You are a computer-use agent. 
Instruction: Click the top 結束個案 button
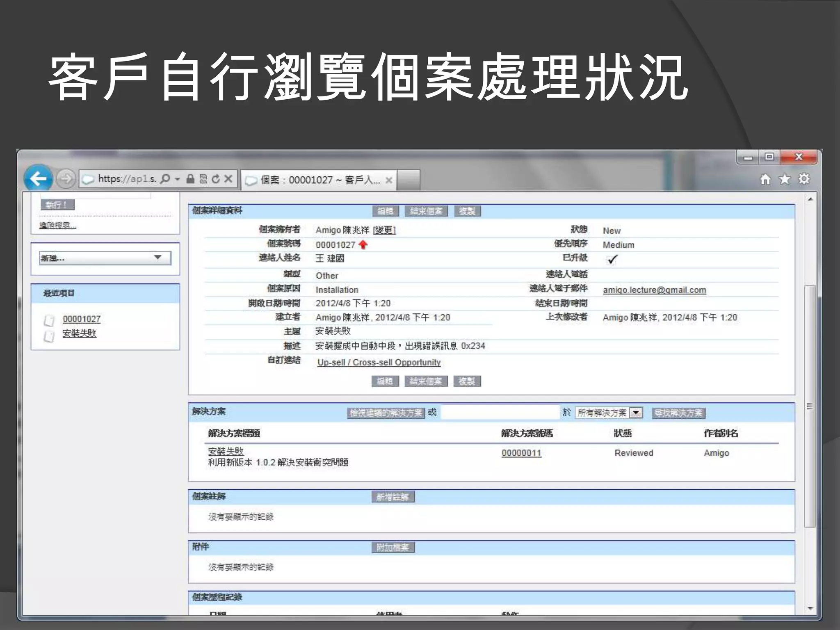point(426,211)
